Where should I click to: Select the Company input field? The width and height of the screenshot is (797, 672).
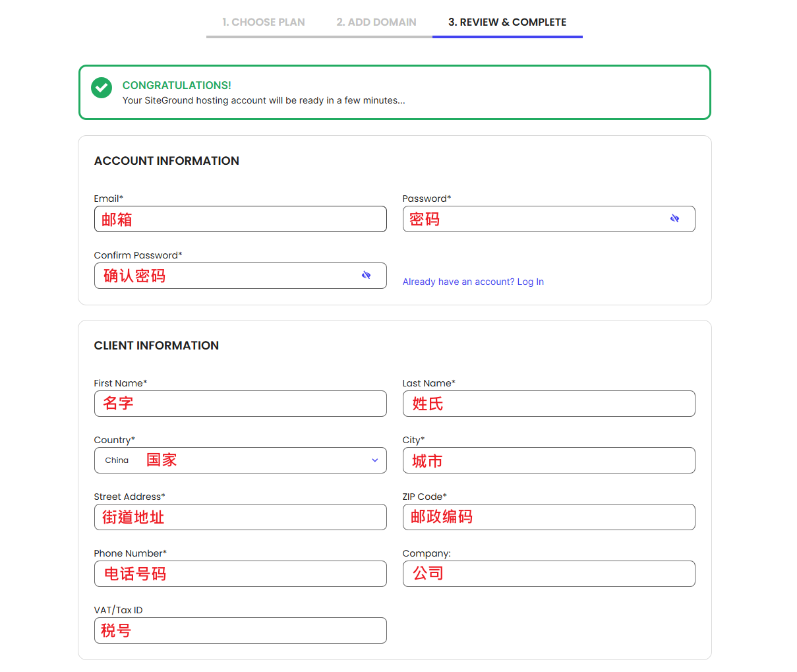pos(548,574)
